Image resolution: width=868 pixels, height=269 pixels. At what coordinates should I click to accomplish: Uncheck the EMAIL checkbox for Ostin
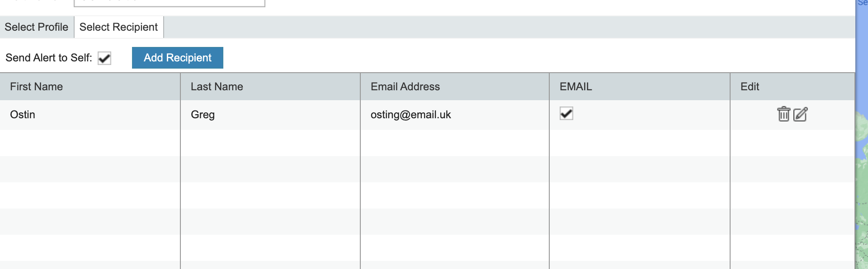point(566,113)
